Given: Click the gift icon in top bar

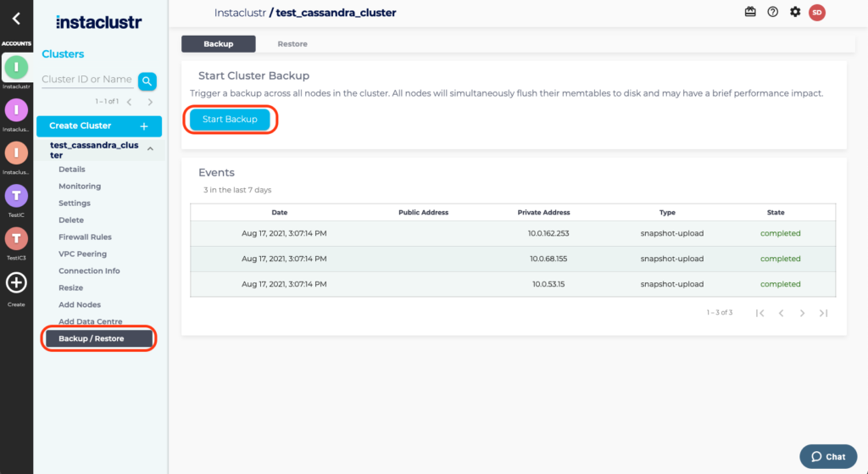Looking at the screenshot, I should (x=750, y=12).
